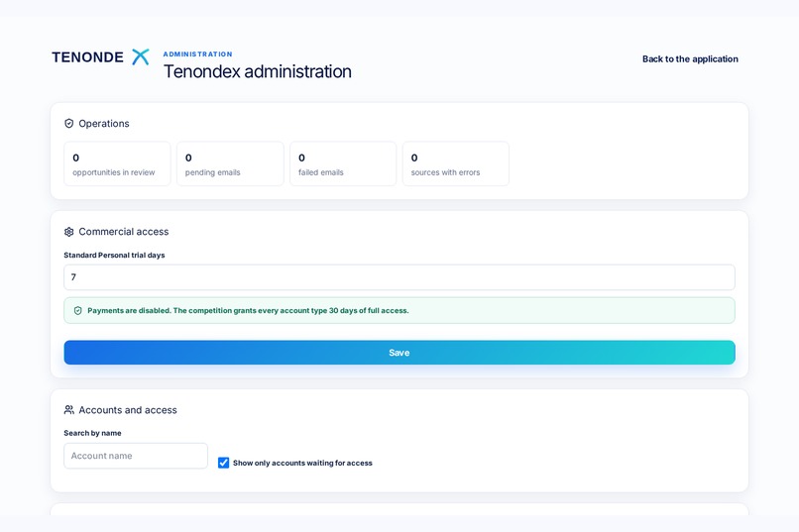Click the Show only accounts waiting label

click(302, 463)
